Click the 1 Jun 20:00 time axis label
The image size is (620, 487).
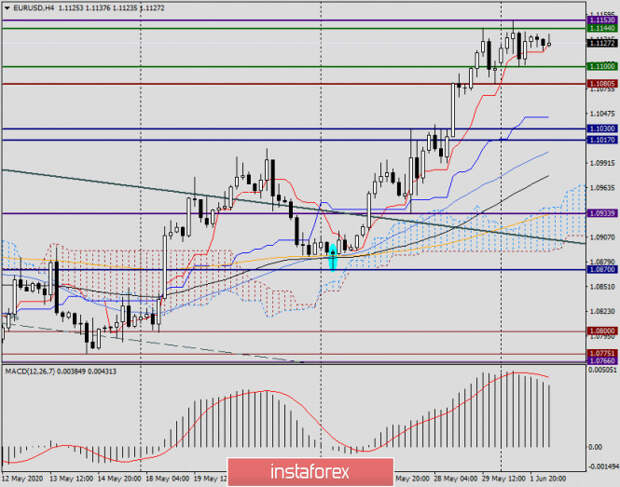click(x=548, y=479)
